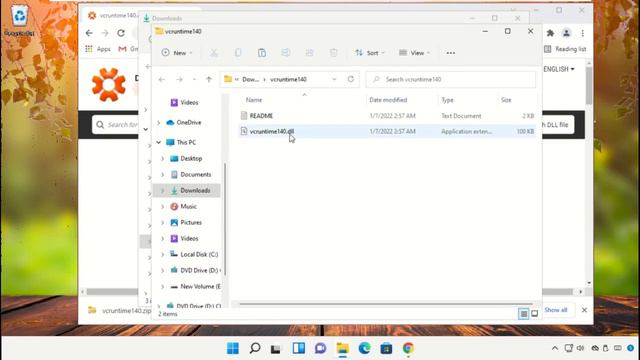Click Show all downloads link in Chrome

click(556, 310)
